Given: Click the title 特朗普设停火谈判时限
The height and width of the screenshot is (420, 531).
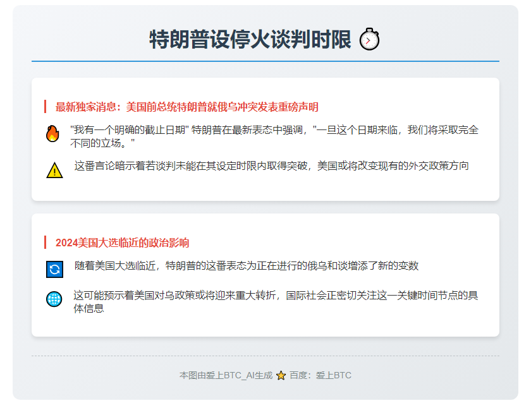Looking at the screenshot, I should [250, 40].
